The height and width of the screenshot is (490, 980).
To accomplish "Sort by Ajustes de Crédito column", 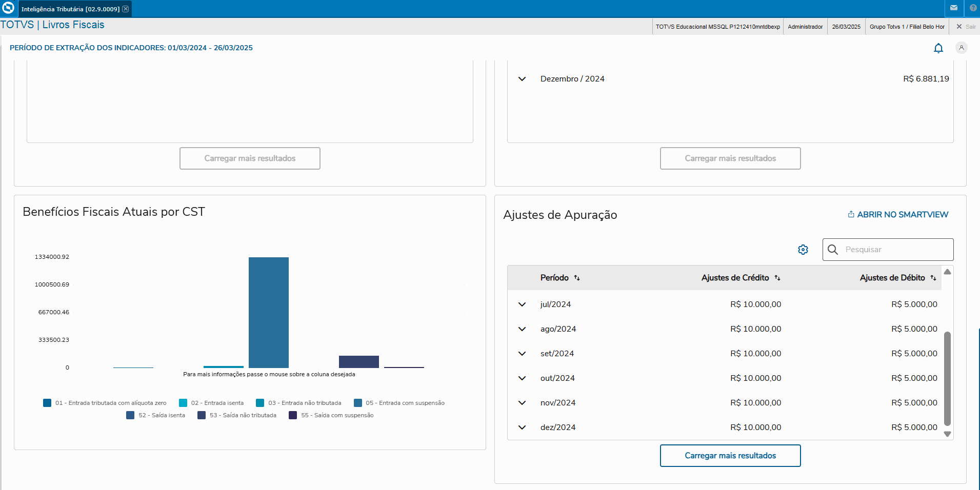I will 777,278.
